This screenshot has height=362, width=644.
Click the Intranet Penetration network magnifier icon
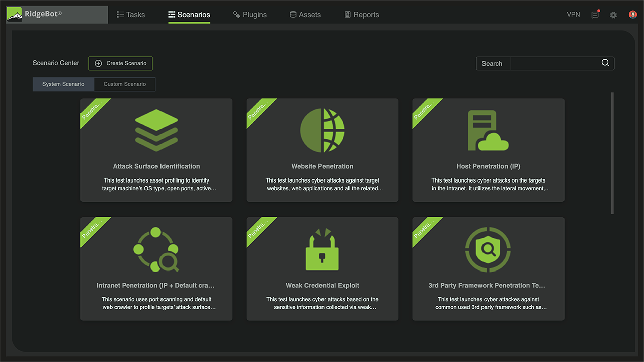coord(156,249)
